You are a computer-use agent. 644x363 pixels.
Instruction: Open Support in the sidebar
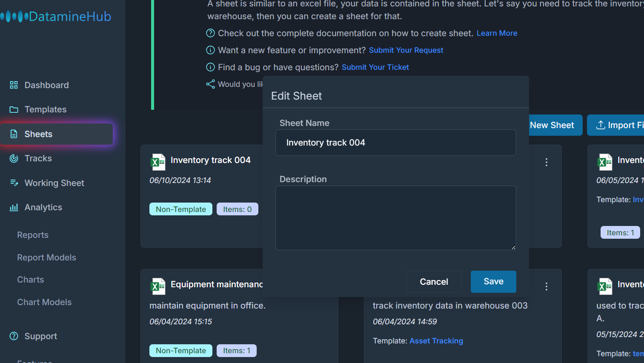click(41, 336)
